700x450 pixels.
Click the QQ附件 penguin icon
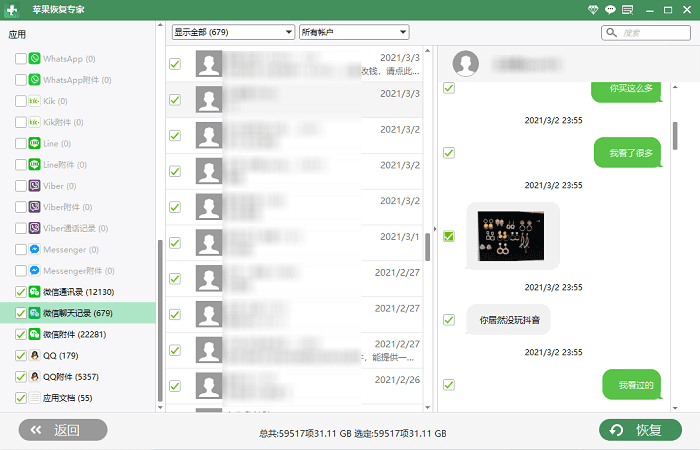(x=34, y=376)
